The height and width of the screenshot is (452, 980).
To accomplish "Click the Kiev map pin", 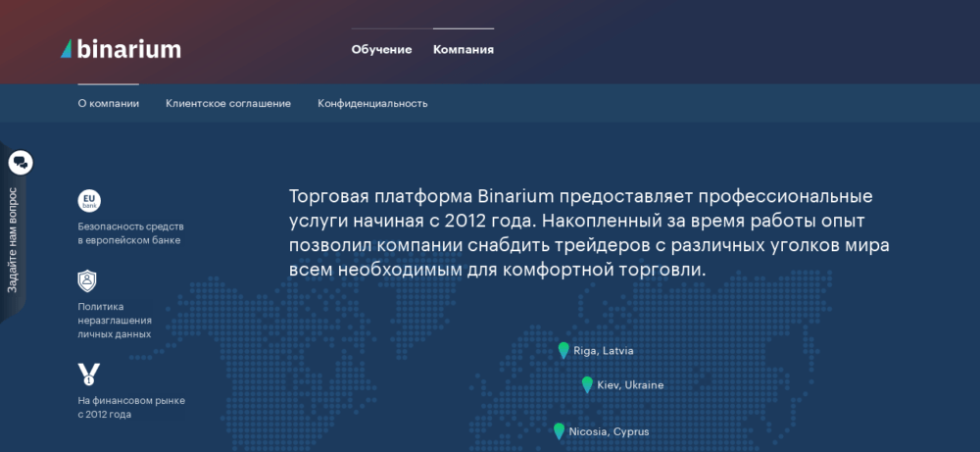I will click(x=587, y=384).
